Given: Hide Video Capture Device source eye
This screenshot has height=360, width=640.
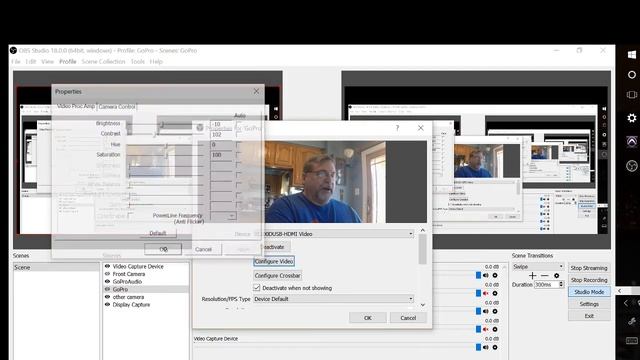Looking at the screenshot, I should tap(107, 266).
